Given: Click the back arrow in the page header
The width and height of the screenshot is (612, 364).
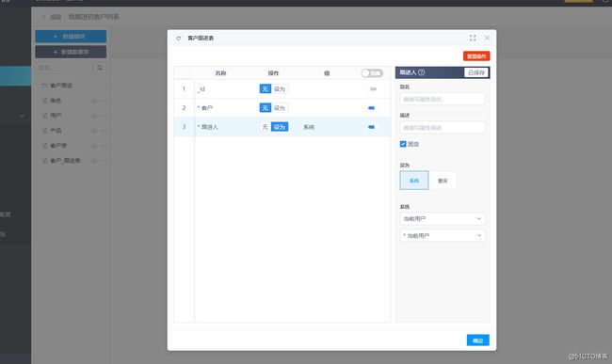Looking at the screenshot, I should [43, 17].
